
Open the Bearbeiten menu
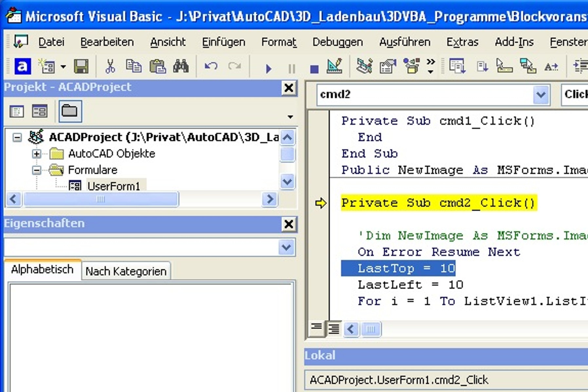(x=107, y=42)
